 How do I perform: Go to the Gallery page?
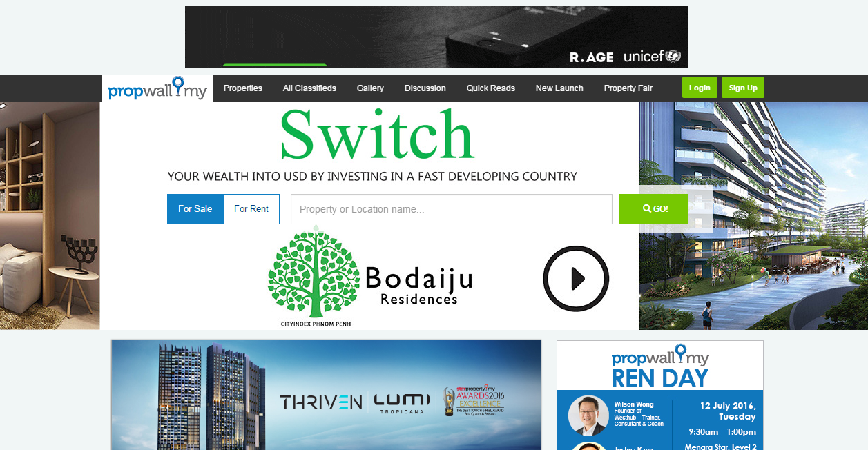(370, 88)
